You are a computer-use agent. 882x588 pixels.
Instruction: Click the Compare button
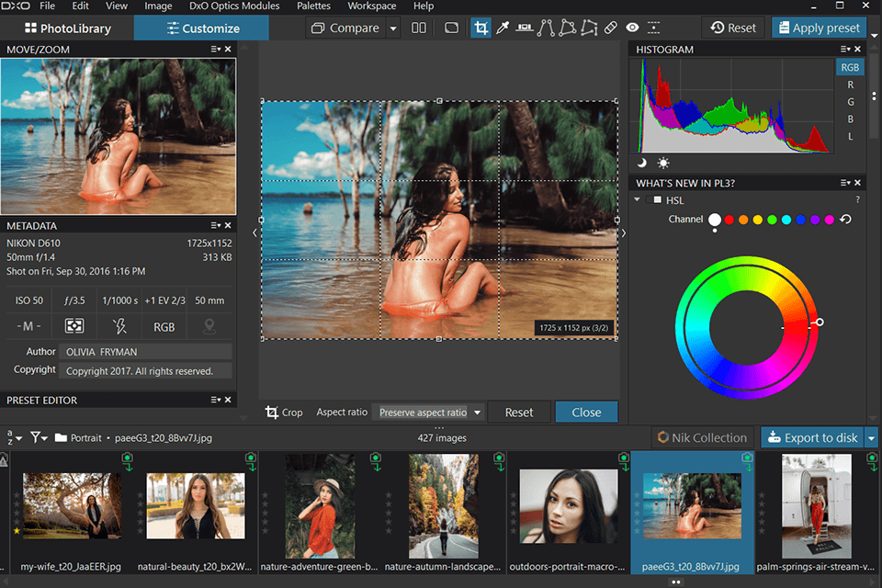[345, 28]
